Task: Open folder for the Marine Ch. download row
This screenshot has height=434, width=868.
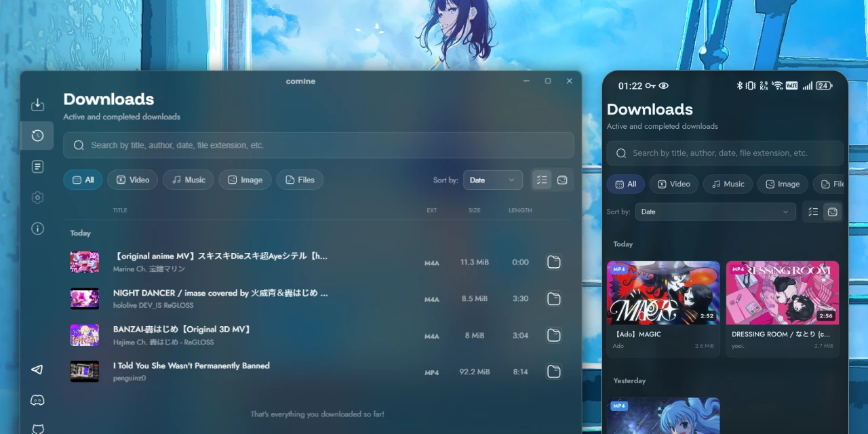Action: coord(554,262)
